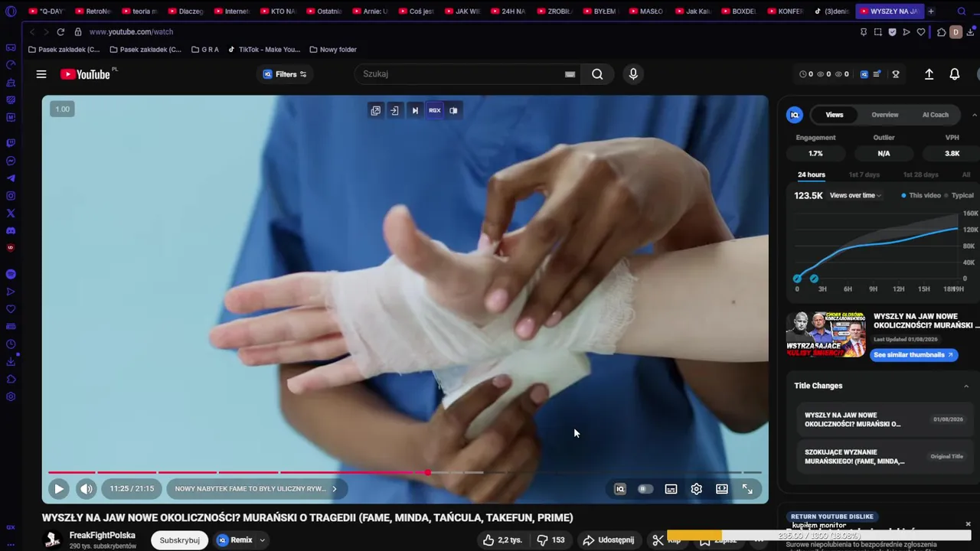Screen dimensions: 980x551
Task: Open the G R A bookmarks folder
Action: (x=204, y=50)
